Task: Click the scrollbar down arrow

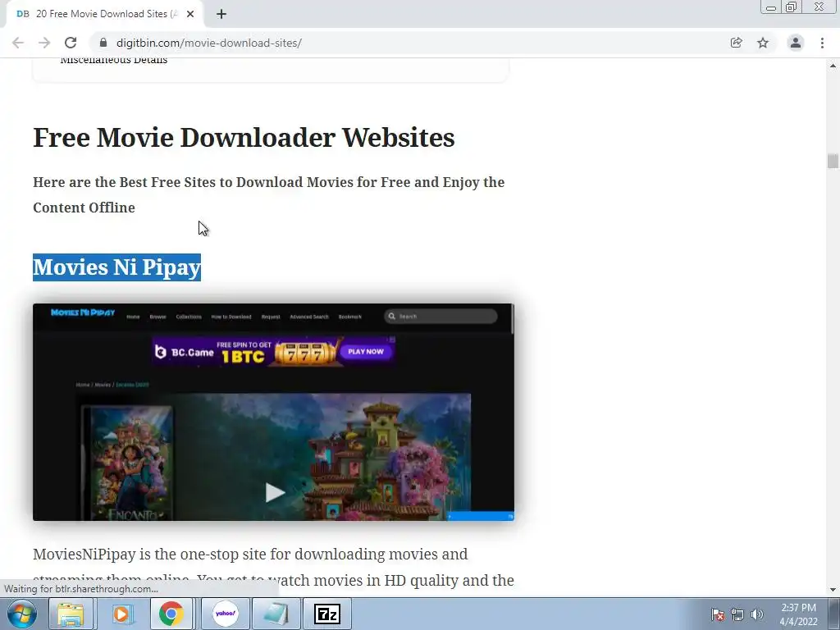Action: (833, 590)
